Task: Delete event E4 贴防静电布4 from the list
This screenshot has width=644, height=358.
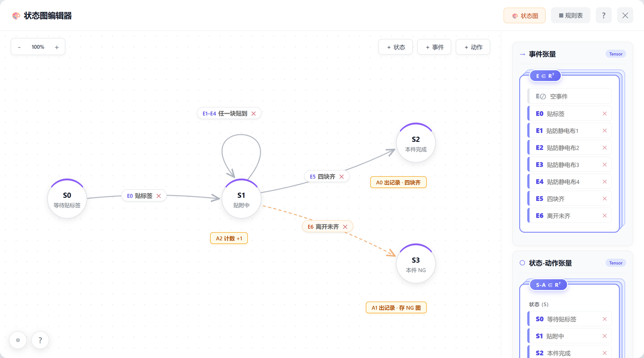Action: tap(605, 182)
